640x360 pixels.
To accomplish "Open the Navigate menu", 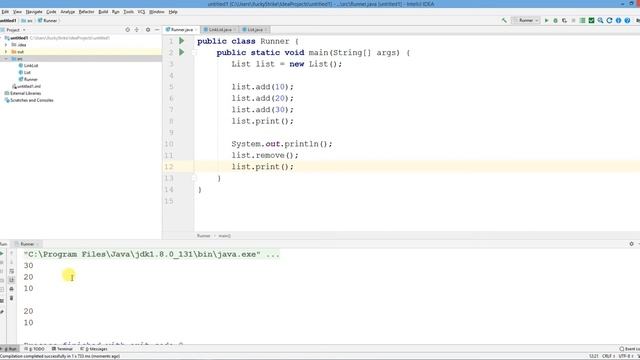I will tap(34, 12).
